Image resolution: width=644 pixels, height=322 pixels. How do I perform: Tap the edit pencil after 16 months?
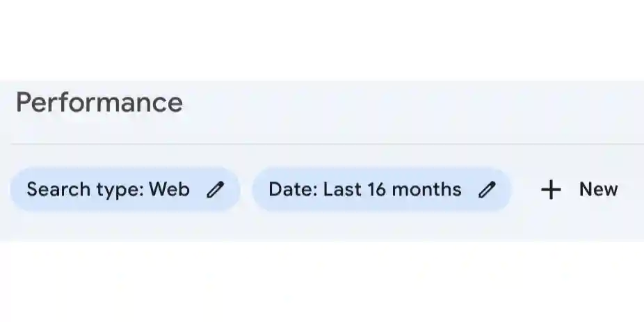tap(488, 190)
